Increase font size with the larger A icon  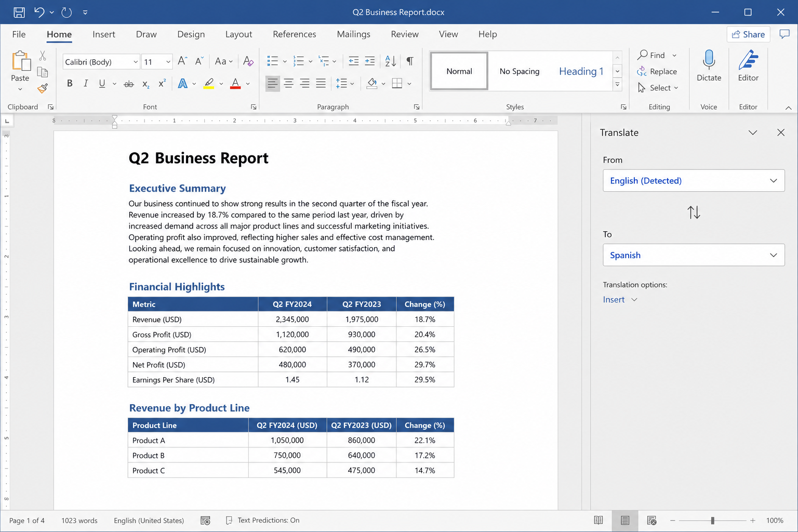click(x=182, y=61)
